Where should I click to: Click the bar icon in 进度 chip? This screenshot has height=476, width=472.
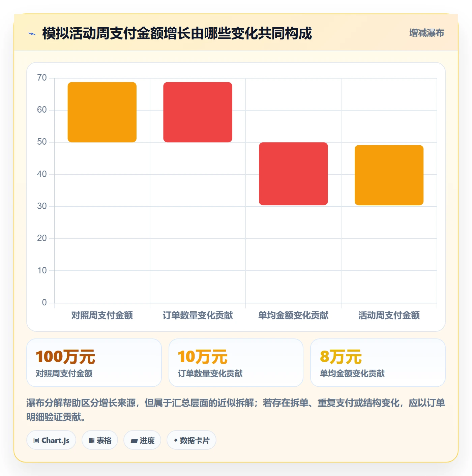[134, 441]
